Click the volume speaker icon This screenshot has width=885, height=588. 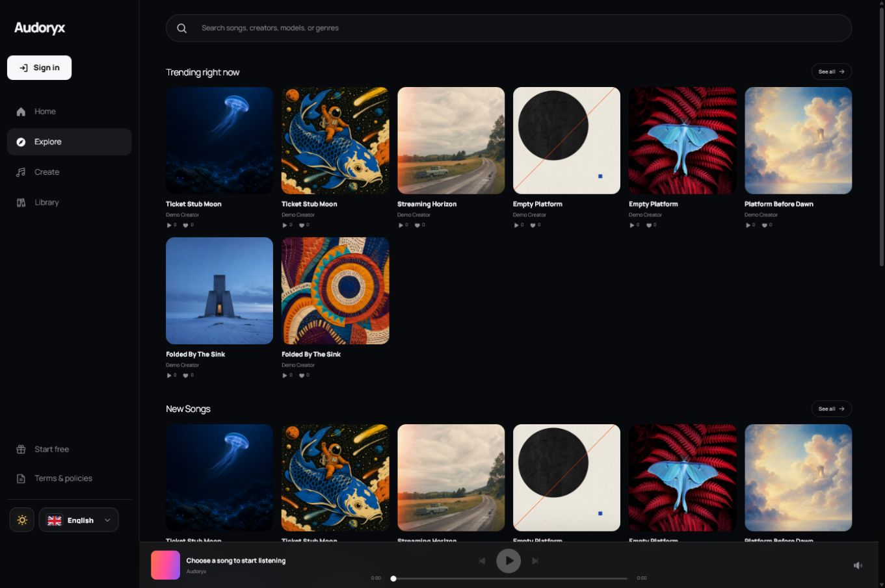pyautogui.click(x=858, y=565)
